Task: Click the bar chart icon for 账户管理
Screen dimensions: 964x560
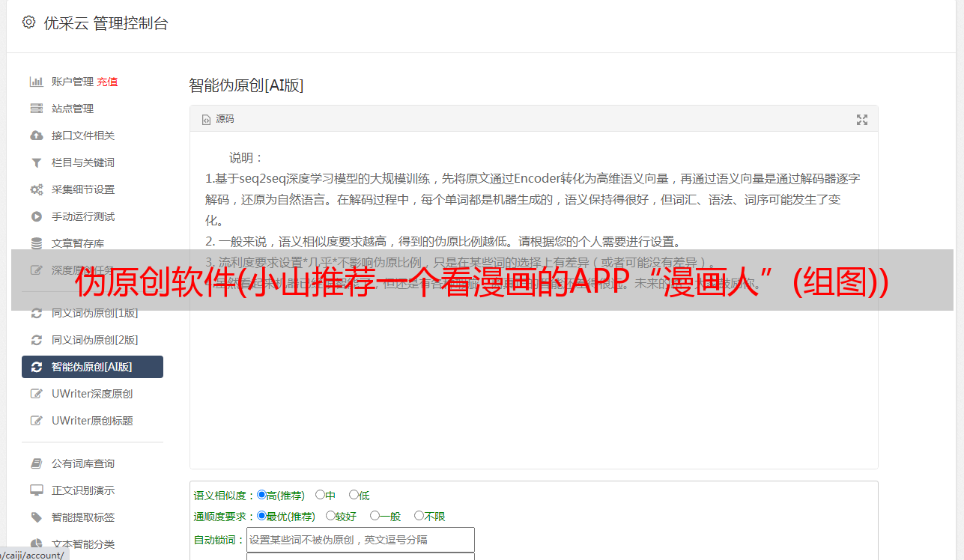Action: point(36,82)
